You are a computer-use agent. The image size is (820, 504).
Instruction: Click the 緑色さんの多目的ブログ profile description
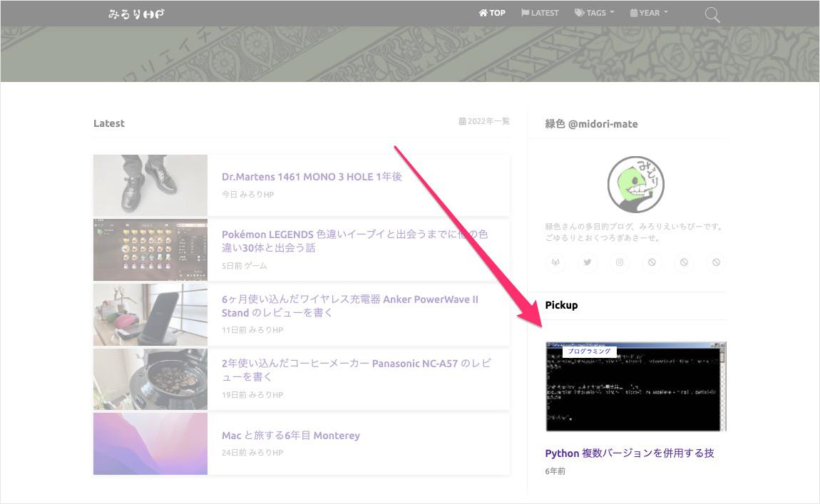pos(634,232)
